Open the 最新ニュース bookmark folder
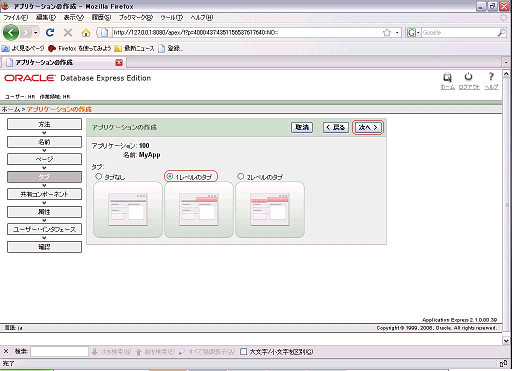Screen dimensions: 512x371 (x=134, y=49)
